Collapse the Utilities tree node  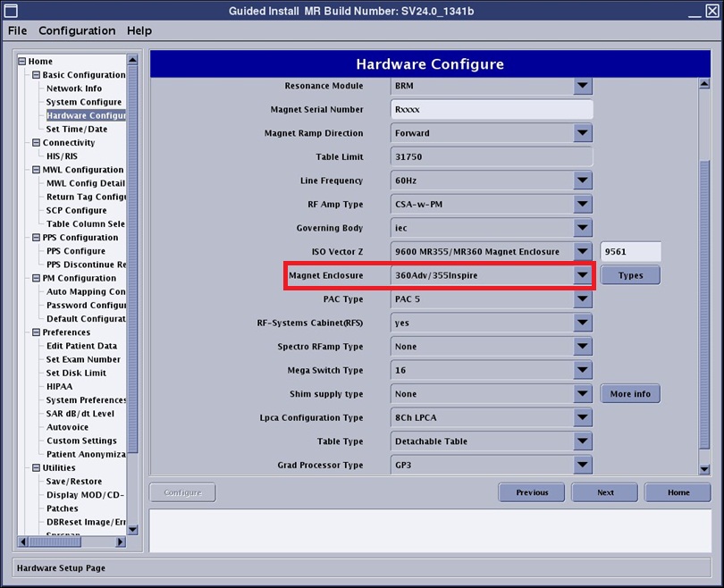click(35, 467)
